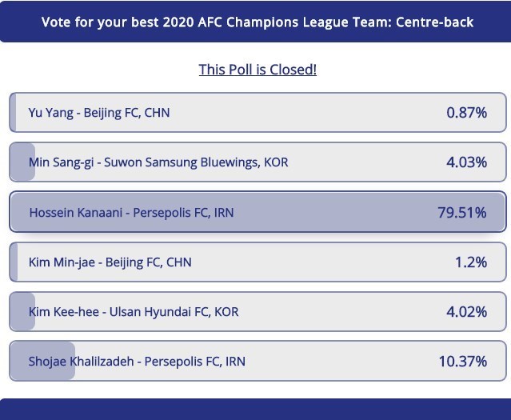Viewport: 511px width, 420px height.
Task: Click unfilled middle of Kim Min-jae bar
Action: pos(320,262)
